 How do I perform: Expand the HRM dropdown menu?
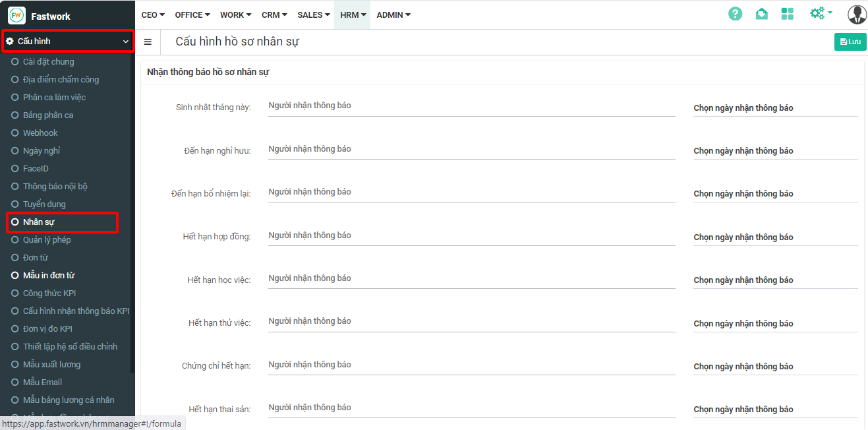tap(353, 15)
